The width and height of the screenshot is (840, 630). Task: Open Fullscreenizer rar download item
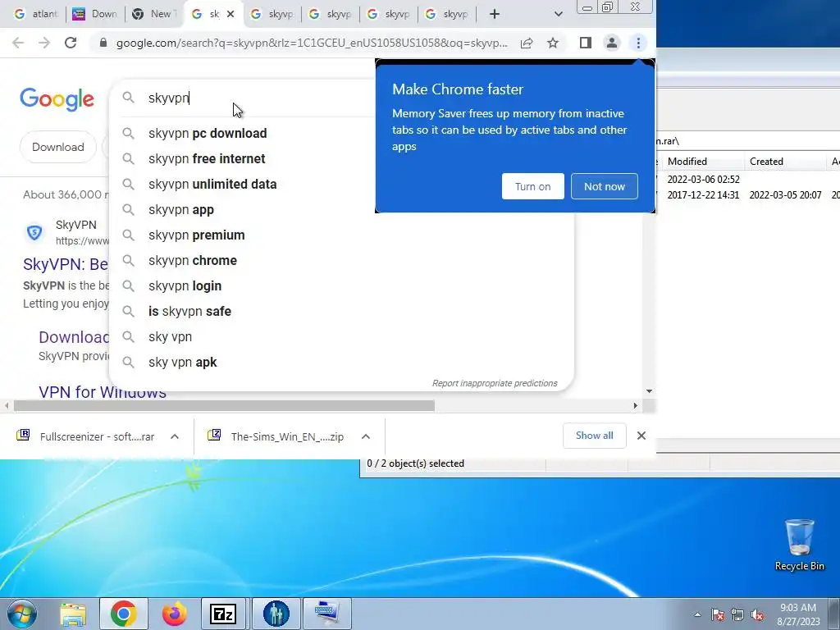(x=87, y=436)
